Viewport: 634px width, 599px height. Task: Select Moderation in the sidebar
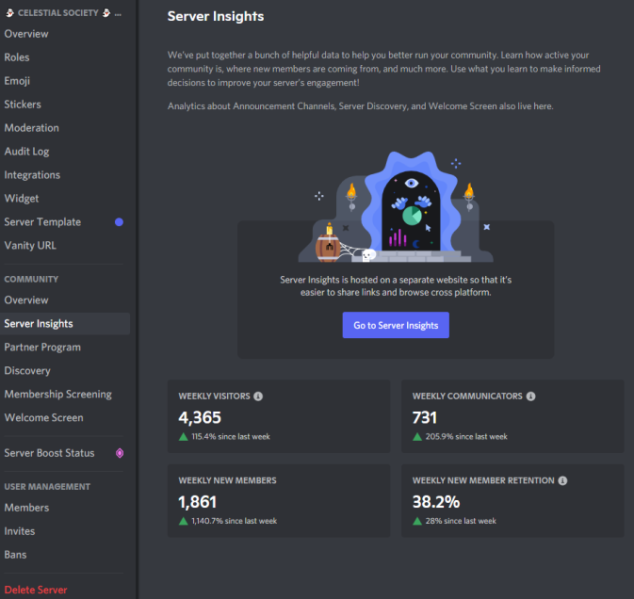pos(32,128)
